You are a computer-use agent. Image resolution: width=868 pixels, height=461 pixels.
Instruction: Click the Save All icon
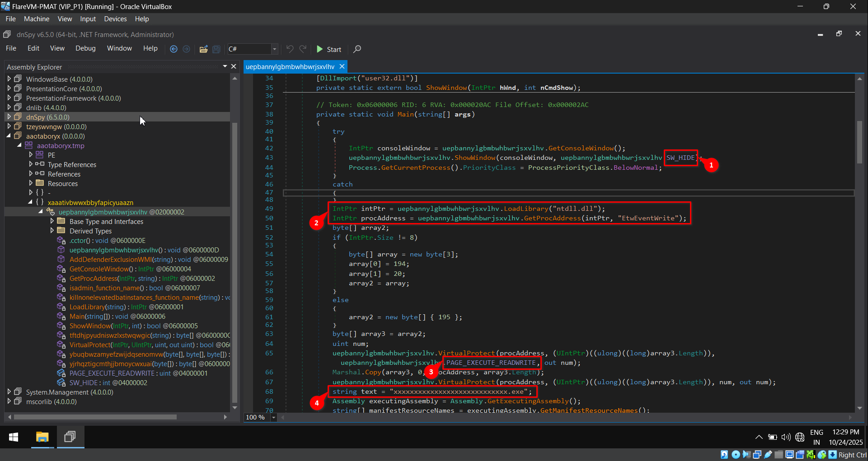tap(216, 49)
